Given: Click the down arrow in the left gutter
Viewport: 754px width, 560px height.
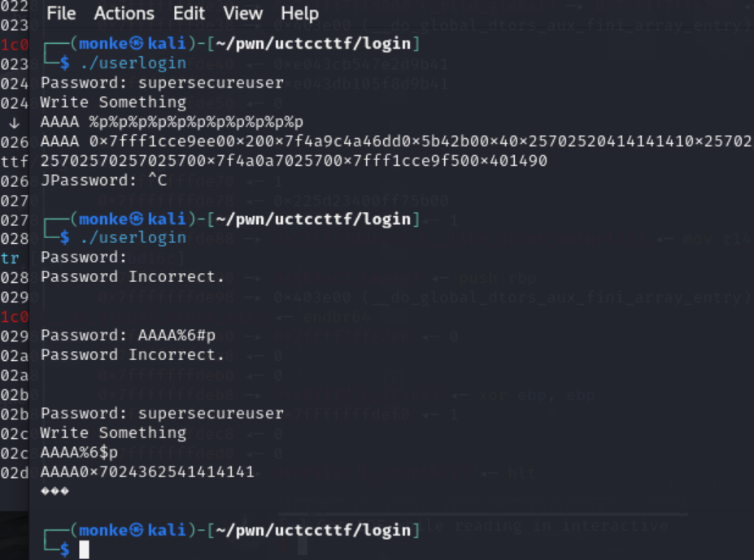Looking at the screenshot, I should pos(13,122).
